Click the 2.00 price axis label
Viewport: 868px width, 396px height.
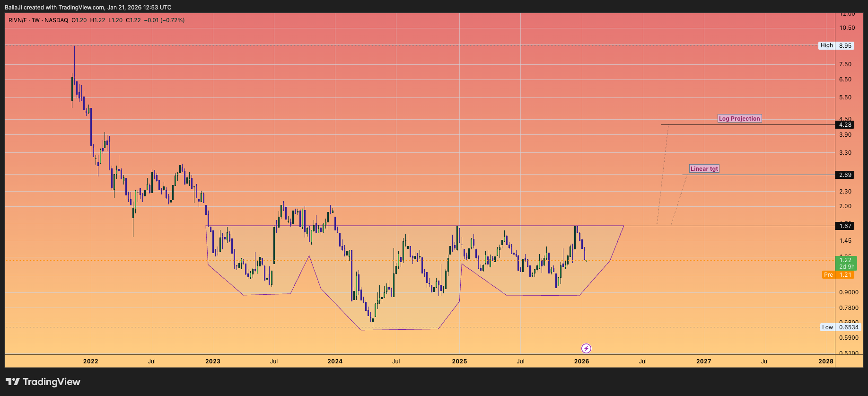pos(845,206)
